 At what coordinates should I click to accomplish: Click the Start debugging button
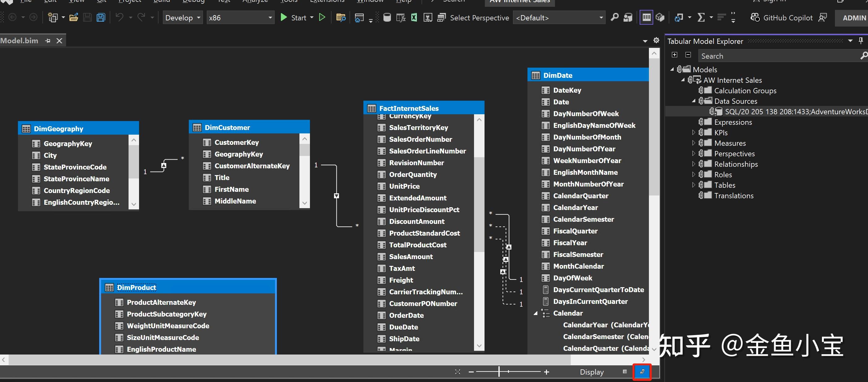(x=296, y=18)
